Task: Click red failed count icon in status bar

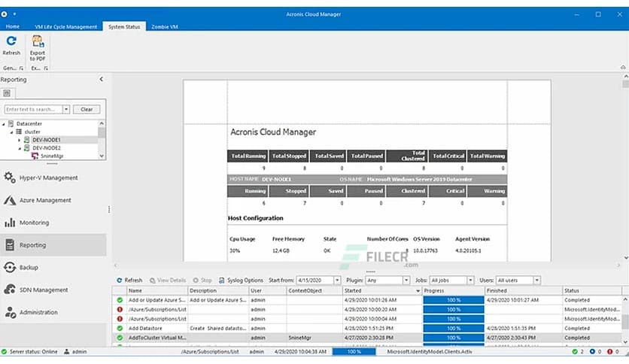Action: [609, 351]
